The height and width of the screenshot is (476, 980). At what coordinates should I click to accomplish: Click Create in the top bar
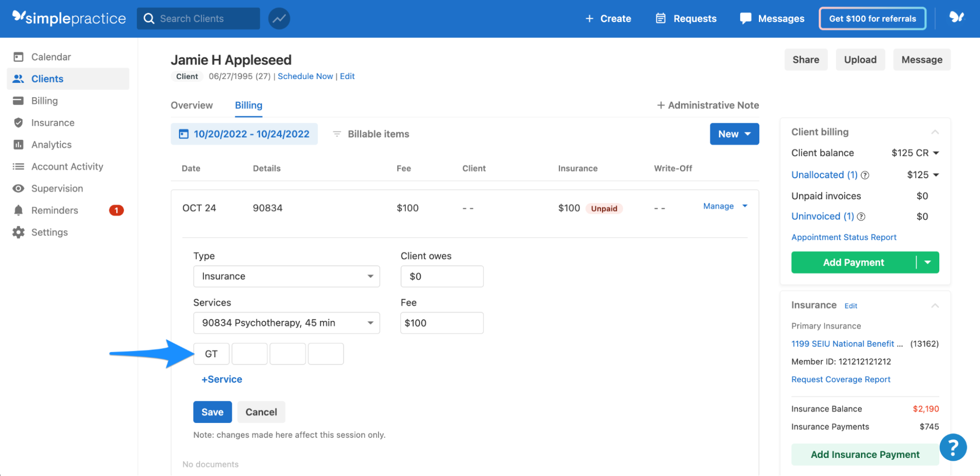(608, 19)
